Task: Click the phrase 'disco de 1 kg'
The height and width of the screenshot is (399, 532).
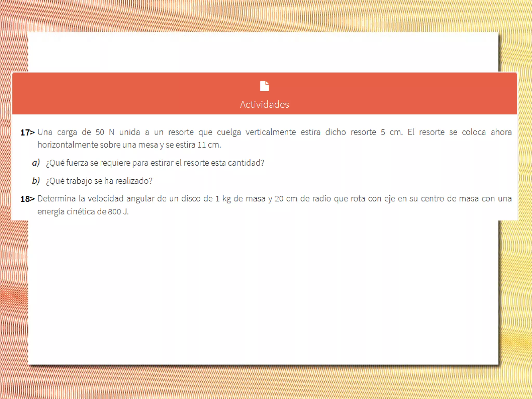Action: point(206,199)
